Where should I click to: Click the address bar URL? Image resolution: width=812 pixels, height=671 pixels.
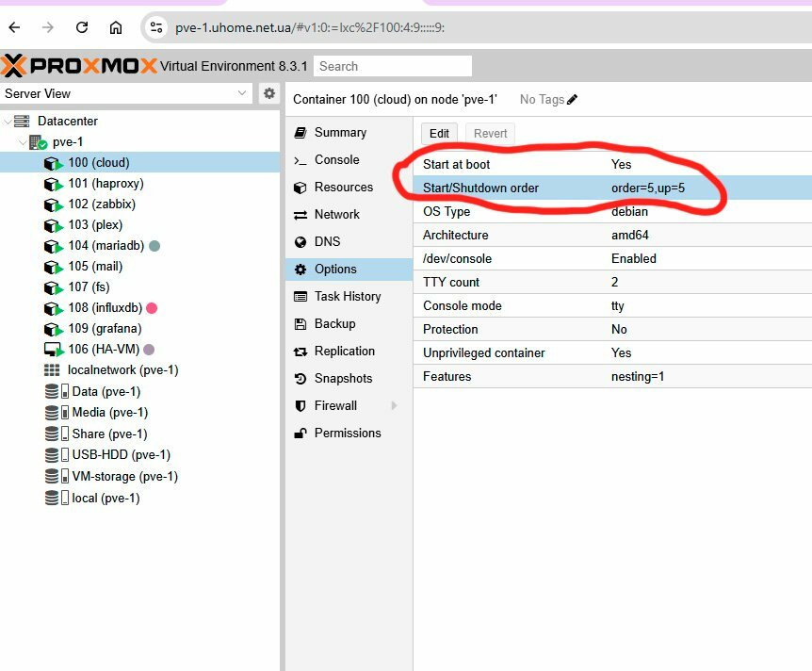pos(310,27)
